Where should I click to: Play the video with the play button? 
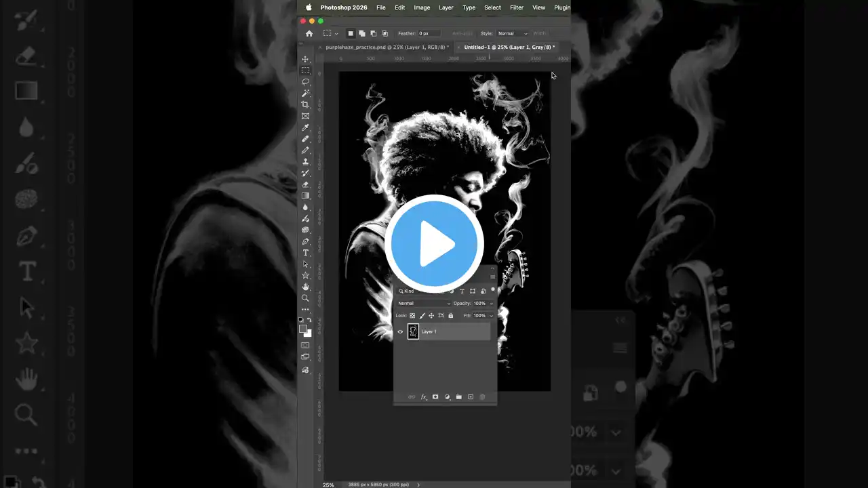click(434, 244)
